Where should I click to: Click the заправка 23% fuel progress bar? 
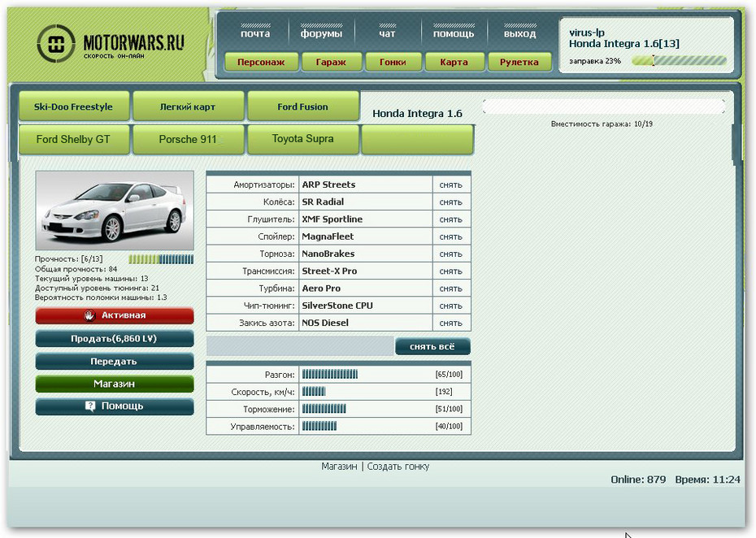(x=679, y=61)
